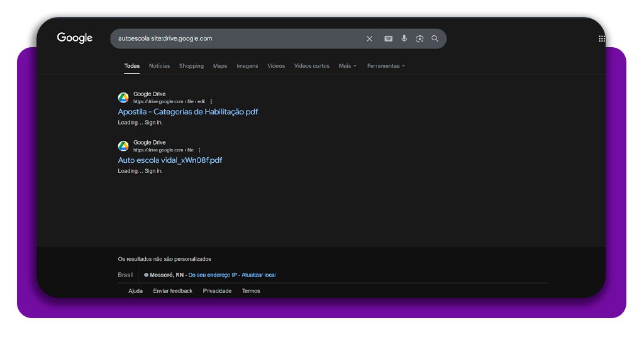Open Apostila - Categorias de Habilitação.pdf link

click(x=187, y=112)
